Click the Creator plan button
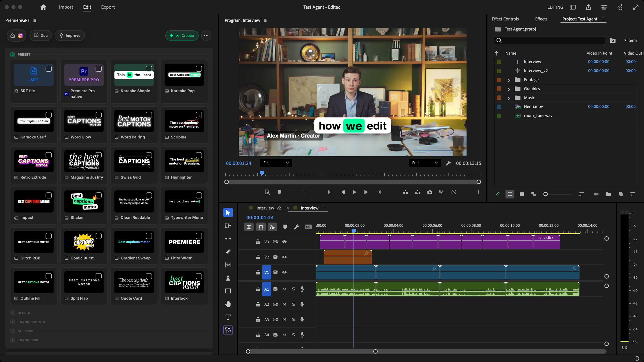 pyautogui.click(x=182, y=35)
